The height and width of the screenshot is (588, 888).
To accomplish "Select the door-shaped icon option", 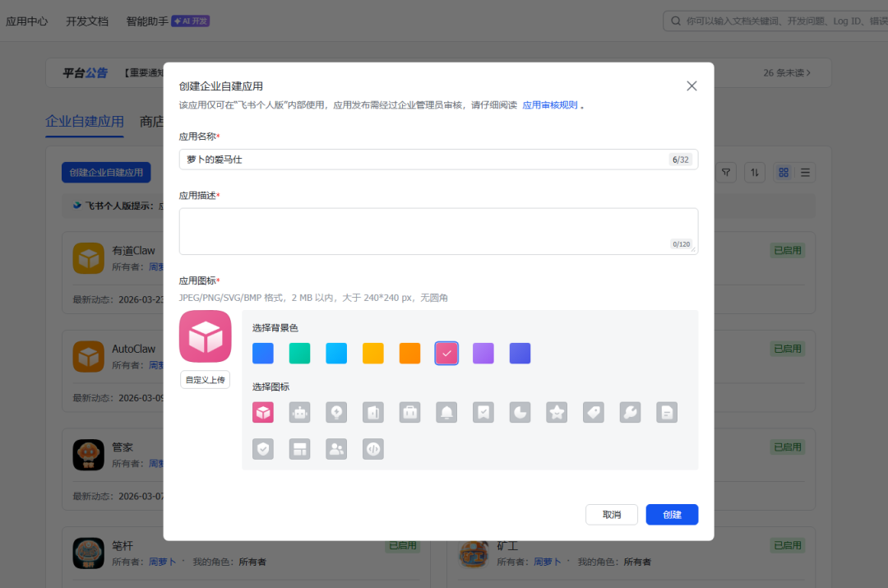I will coord(373,412).
